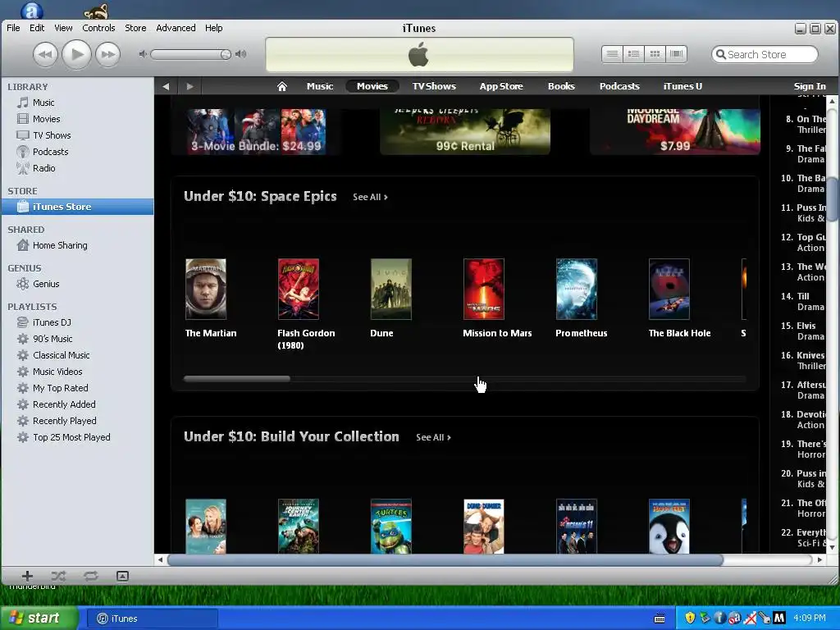Select iTunes Store in the sidebar
The height and width of the screenshot is (630, 840).
77,207
